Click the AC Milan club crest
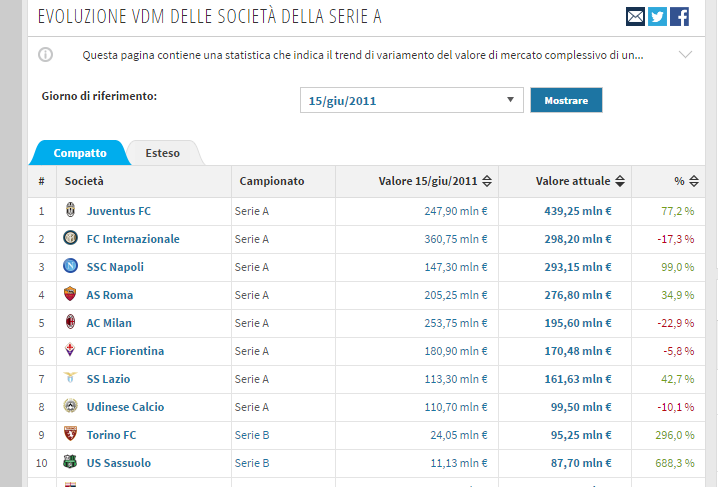 pyautogui.click(x=70, y=323)
